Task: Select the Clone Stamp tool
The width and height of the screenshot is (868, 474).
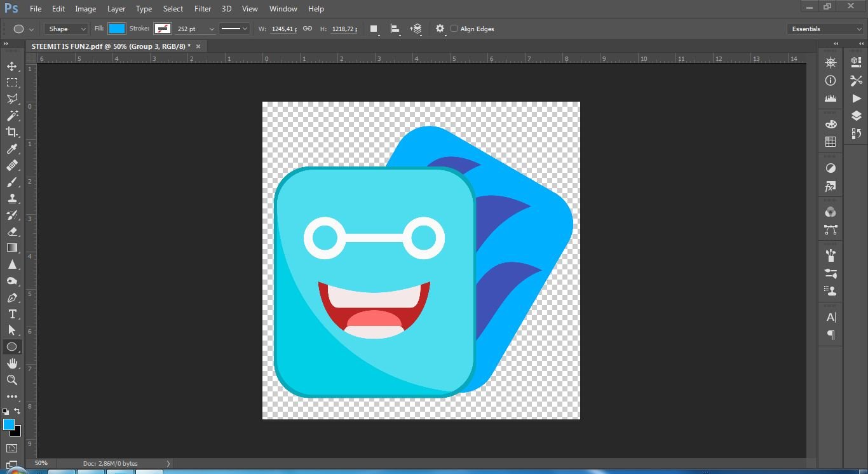Action: click(12, 198)
